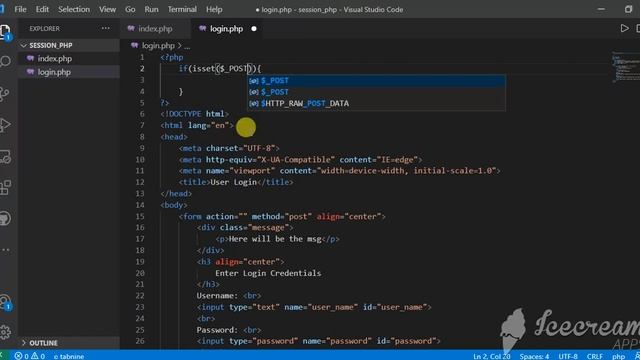Viewport: 640px width, 360px height.
Task: Open the Manage gear icon
Action: pos(5,332)
